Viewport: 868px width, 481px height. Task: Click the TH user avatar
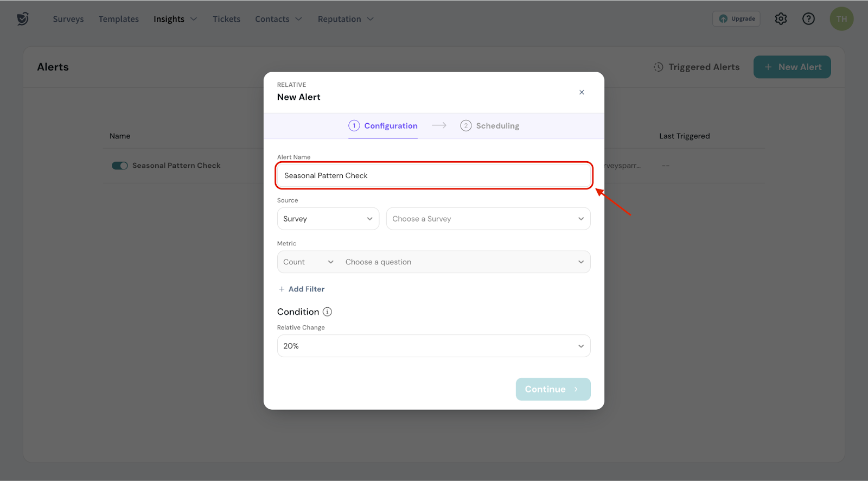841,19
